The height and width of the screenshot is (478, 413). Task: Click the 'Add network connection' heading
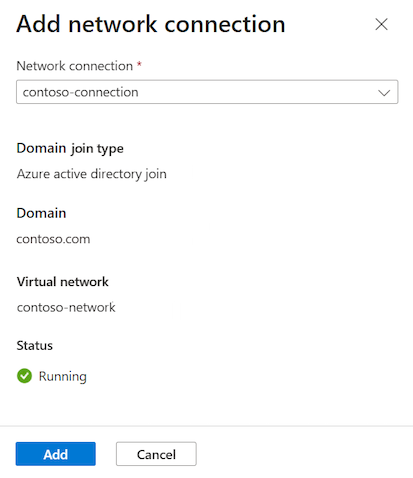coord(151,24)
